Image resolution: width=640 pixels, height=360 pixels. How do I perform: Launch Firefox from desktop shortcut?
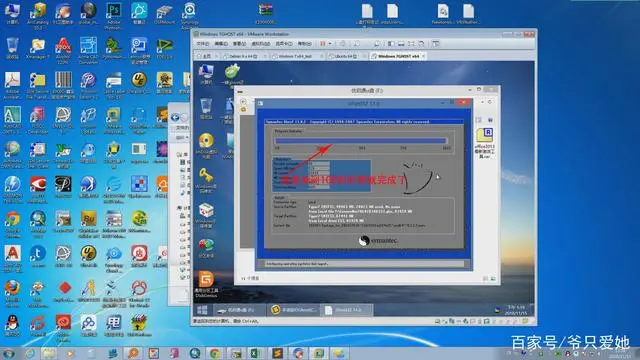point(12,293)
